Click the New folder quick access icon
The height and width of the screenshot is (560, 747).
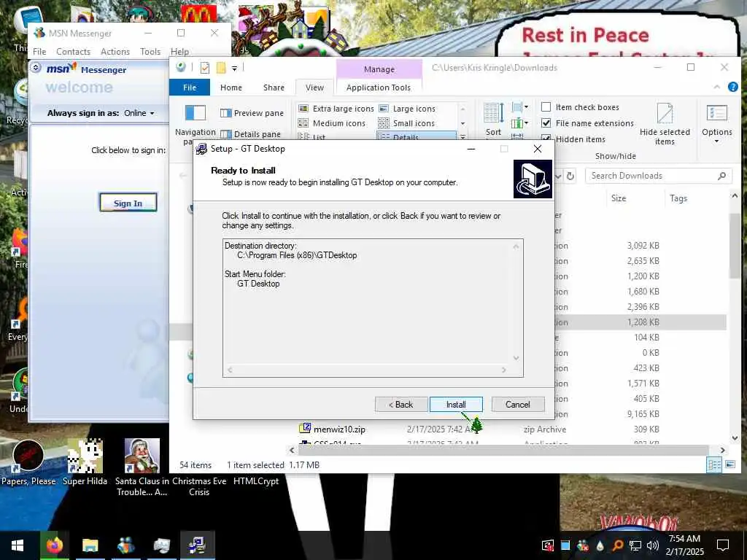click(x=221, y=68)
